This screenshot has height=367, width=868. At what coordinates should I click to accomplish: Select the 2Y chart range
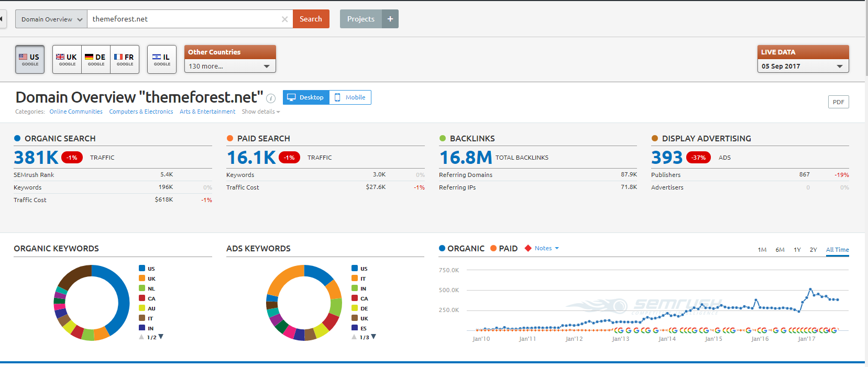(814, 250)
